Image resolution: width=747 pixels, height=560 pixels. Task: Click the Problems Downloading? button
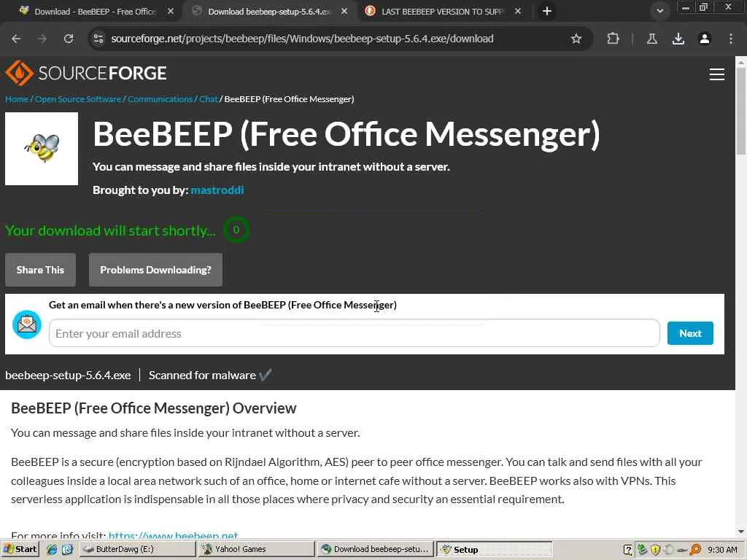click(x=156, y=270)
